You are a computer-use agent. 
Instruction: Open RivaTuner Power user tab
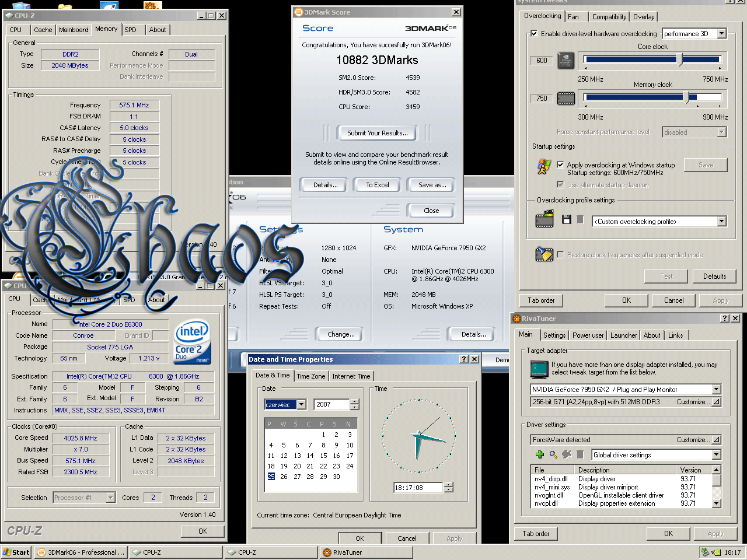588,335
